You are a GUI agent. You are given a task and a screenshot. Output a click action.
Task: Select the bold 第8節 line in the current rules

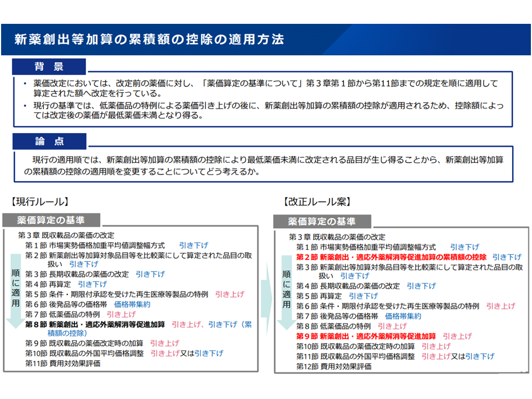[95, 325]
